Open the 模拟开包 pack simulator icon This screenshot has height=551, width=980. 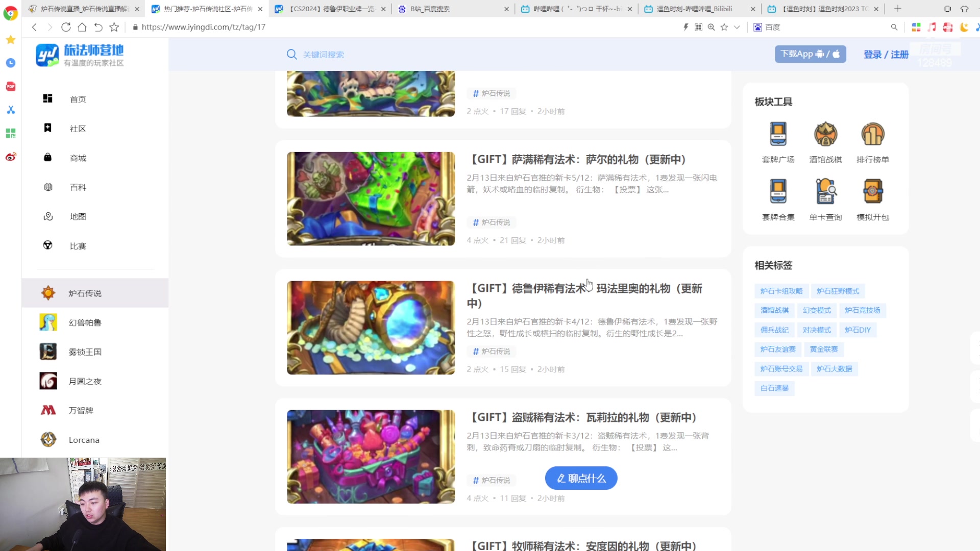[872, 191]
